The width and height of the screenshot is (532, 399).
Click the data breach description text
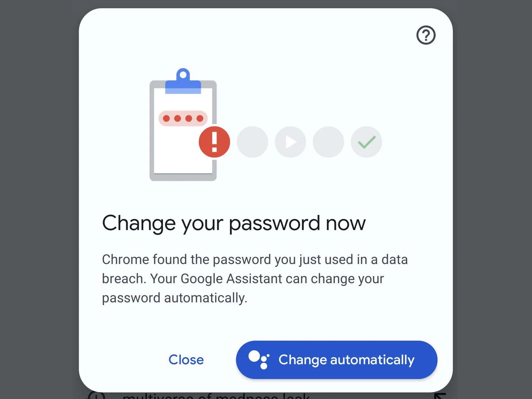[x=255, y=279]
